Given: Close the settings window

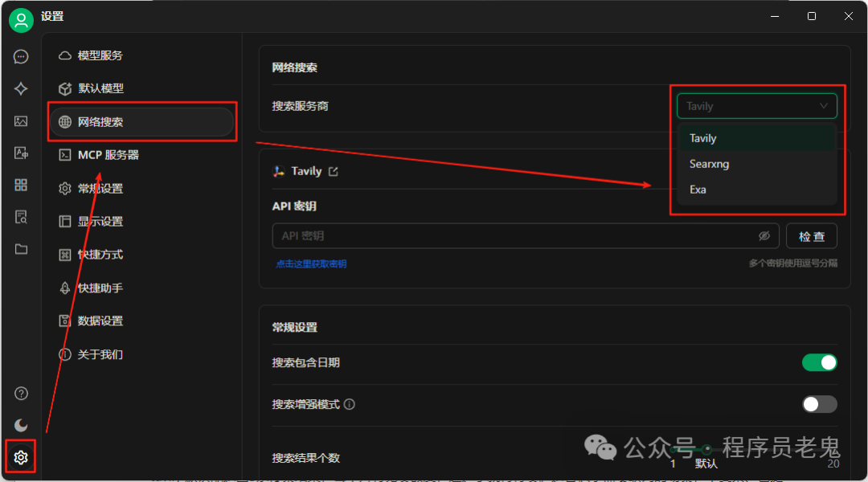Looking at the screenshot, I should [x=848, y=17].
